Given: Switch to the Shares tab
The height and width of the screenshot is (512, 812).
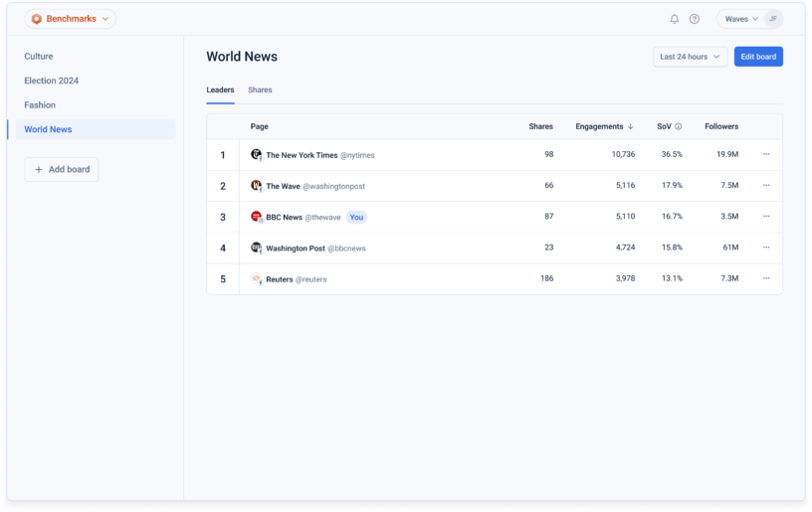Looking at the screenshot, I should tap(260, 90).
